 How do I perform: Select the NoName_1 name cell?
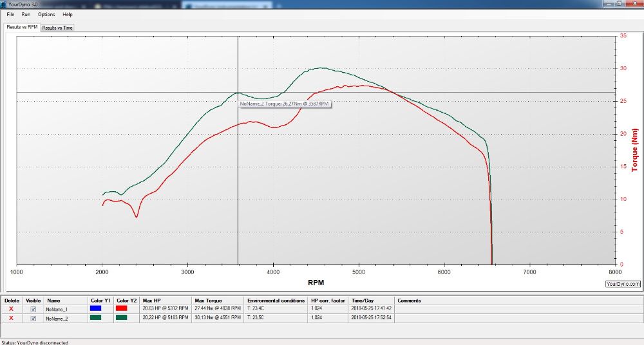[x=66, y=309]
